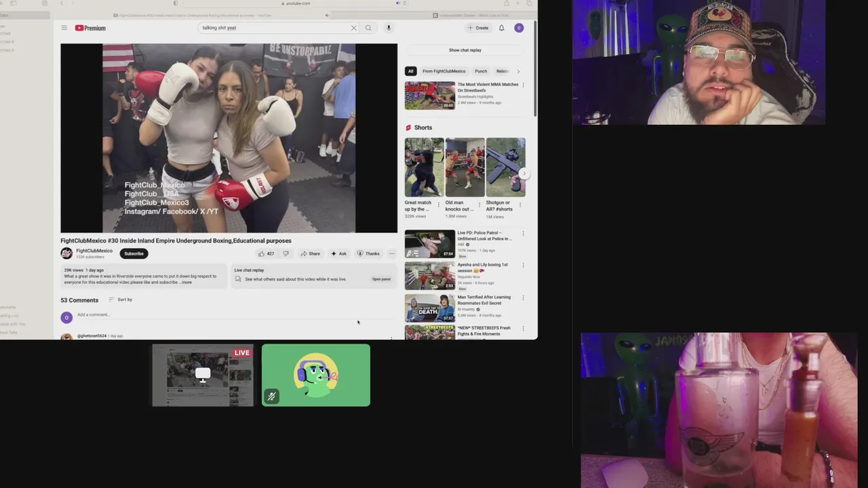Open the account avatar menu in YouTube header
868x488 pixels.
519,28
